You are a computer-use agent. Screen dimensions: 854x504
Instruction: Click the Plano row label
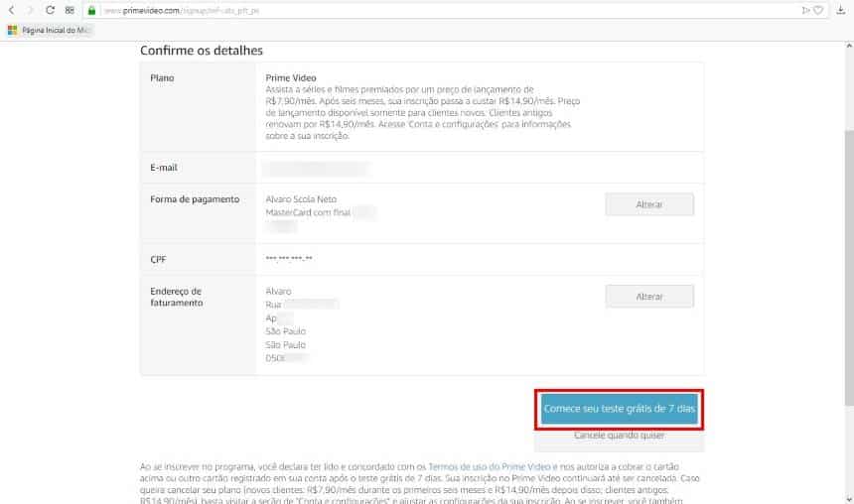pyautogui.click(x=162, y=78)
